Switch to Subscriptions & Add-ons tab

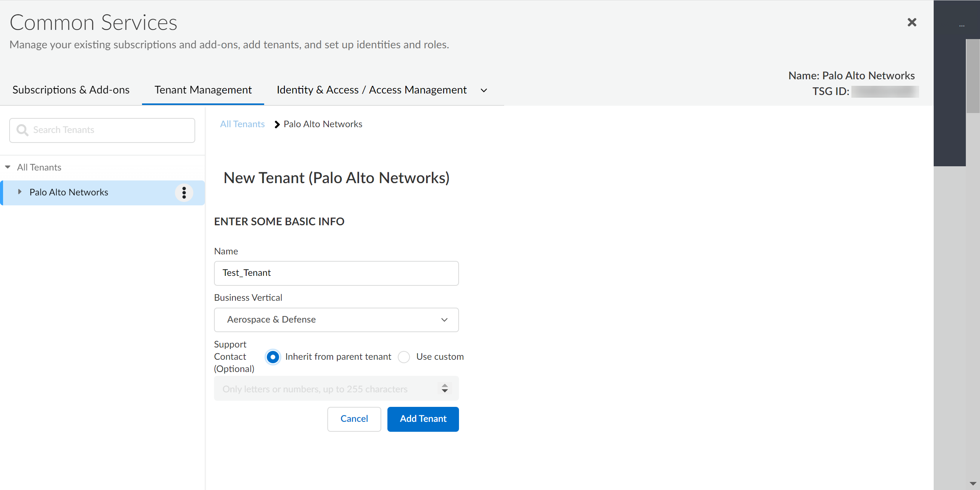pyautogui.click(x=71, y=90)
